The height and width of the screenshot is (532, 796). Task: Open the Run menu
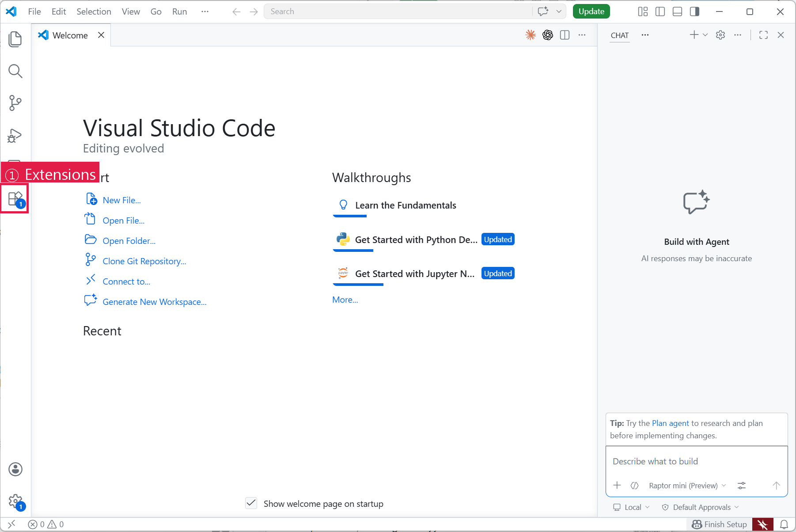pos(179,11)
